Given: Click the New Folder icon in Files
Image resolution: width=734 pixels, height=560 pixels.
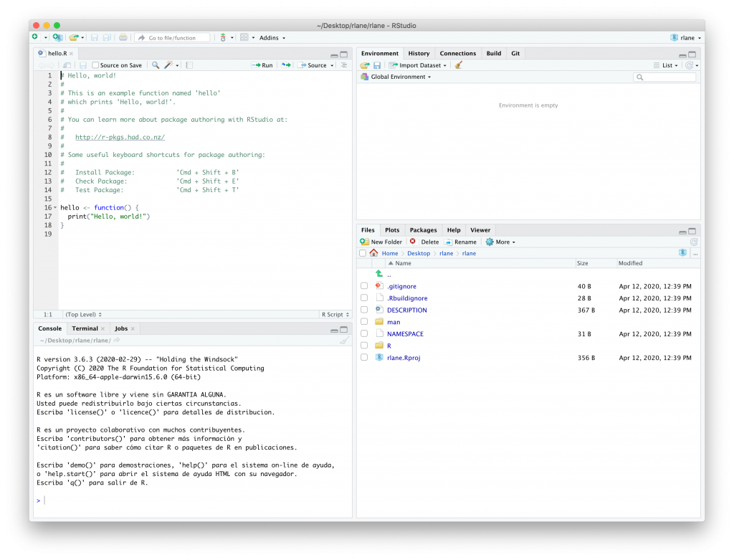Looking at the screenshot, I should (x=365, y=242).
